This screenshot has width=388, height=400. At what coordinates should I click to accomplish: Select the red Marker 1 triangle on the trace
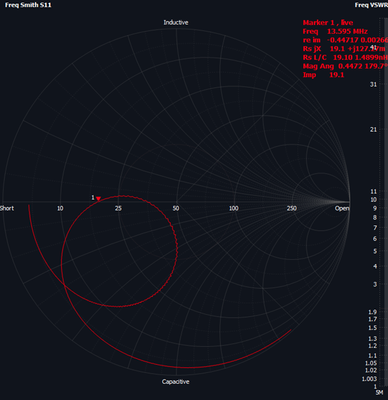(98, 199)
